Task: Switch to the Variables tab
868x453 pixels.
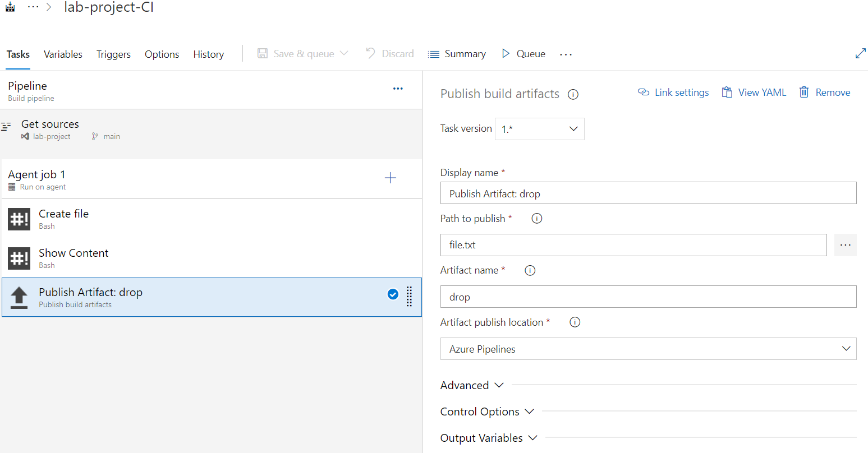Action: 63,54
